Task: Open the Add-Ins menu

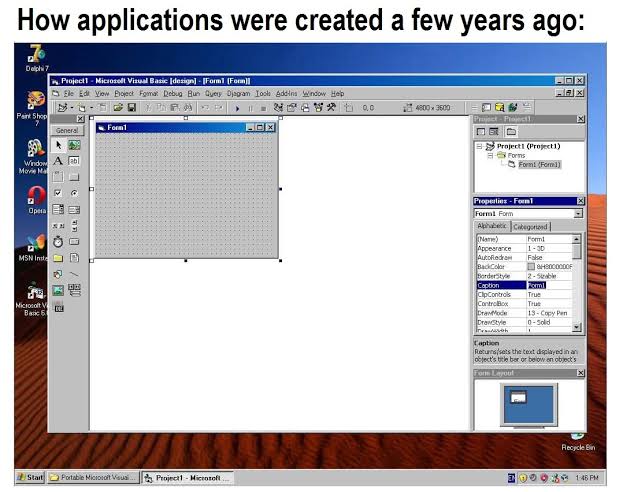Action: [x=286, y=93]
